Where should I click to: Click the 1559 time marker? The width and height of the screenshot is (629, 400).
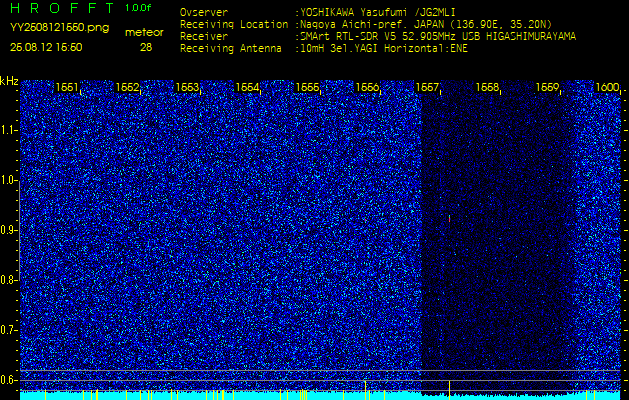(547, 87)
